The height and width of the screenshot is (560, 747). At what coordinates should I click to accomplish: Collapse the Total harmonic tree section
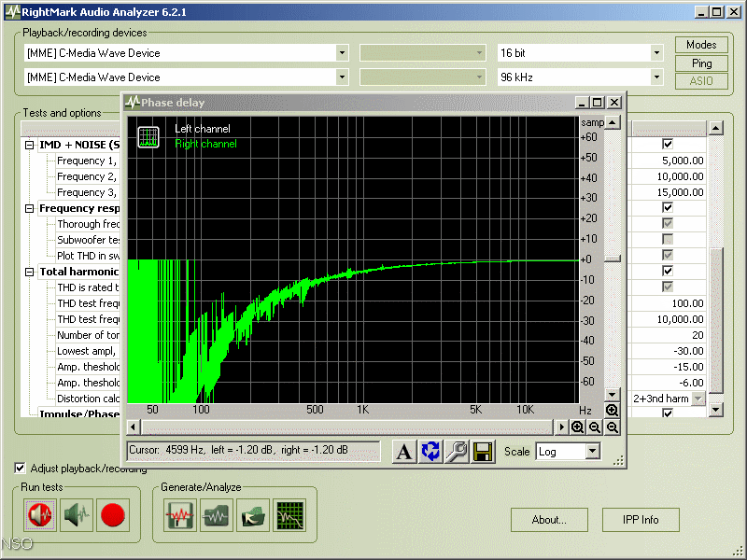click(29, 272)
